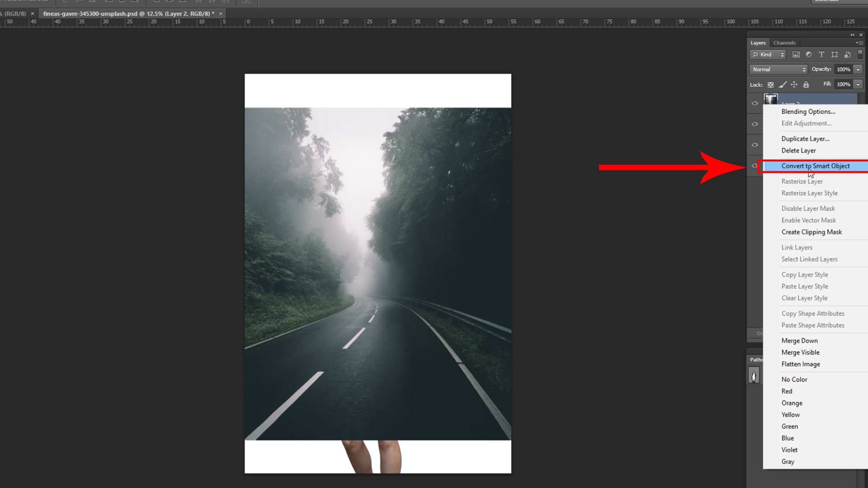Filter layers by pixel layers icon
Viewport: 868px width, 488px height.
coord(796,54)
